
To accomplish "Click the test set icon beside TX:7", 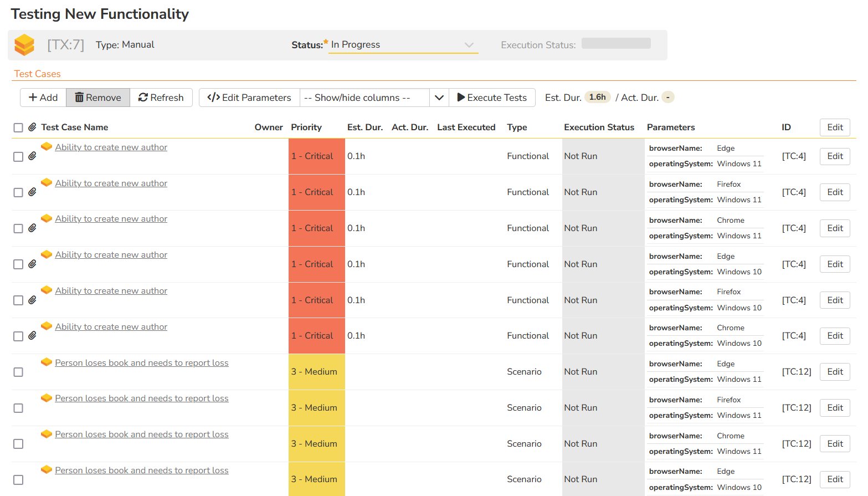I will click(24, 45).
